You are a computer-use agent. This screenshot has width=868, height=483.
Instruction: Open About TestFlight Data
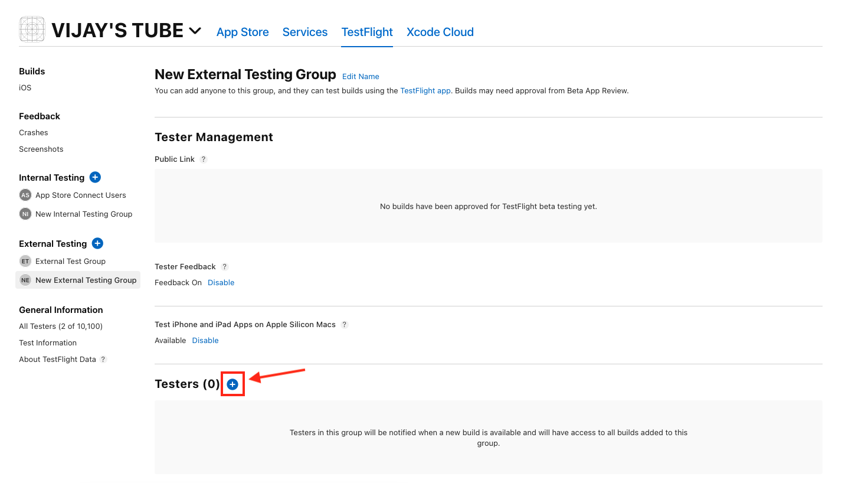point(57,360)
